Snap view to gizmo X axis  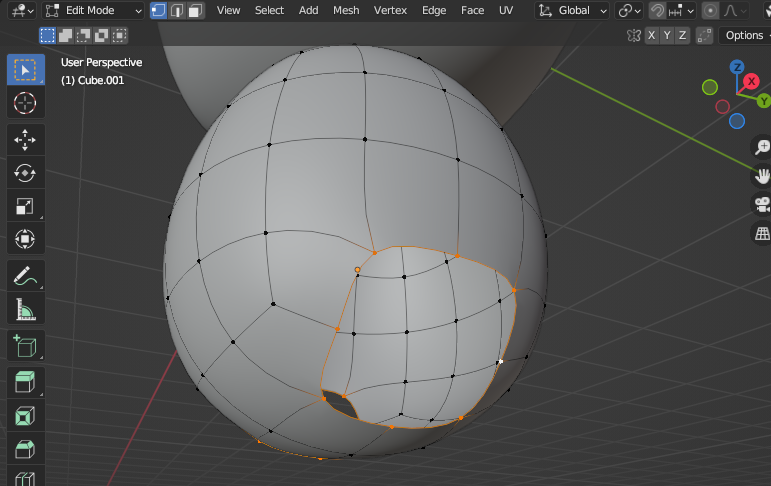coord(751,82)
